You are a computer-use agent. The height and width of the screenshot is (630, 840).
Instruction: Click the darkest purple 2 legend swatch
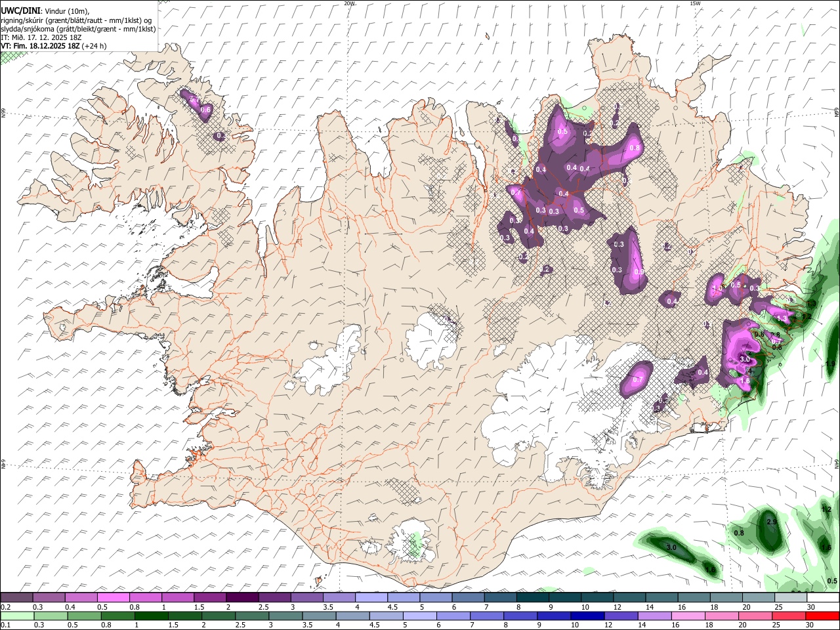click(242, 597)
